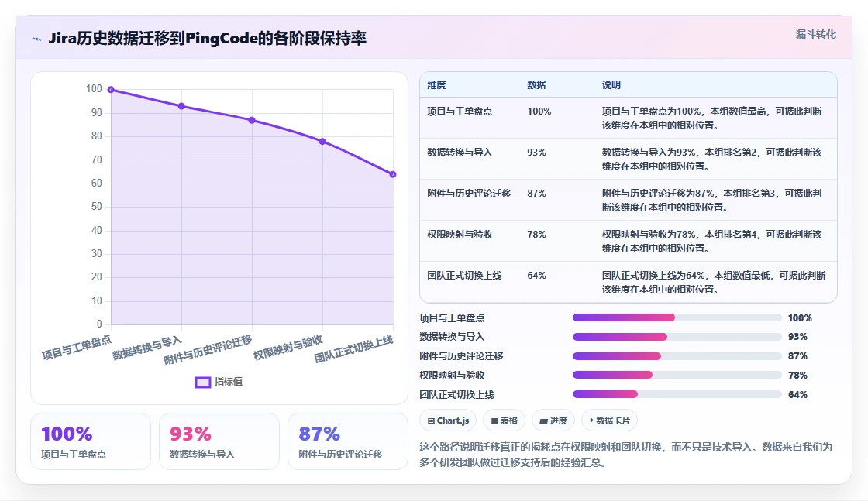Open the 93% 数据转换与导入 stat card
This screenshot has height=501, width=868.
coord(219,441)
